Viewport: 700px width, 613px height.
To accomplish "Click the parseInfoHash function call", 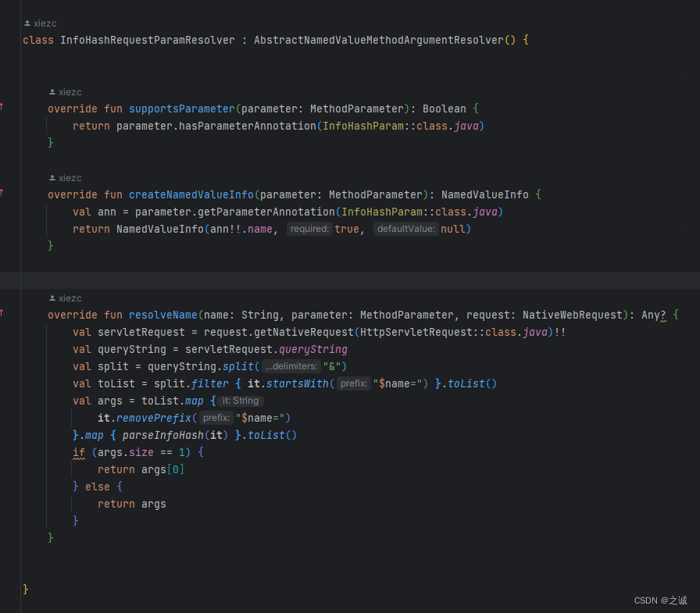I will 163,436.
